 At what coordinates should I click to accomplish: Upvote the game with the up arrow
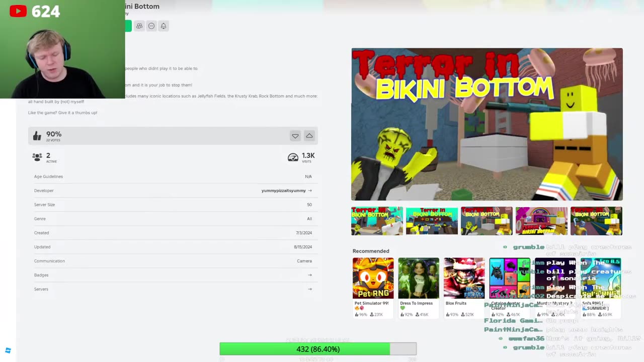[x=309, y=136]
